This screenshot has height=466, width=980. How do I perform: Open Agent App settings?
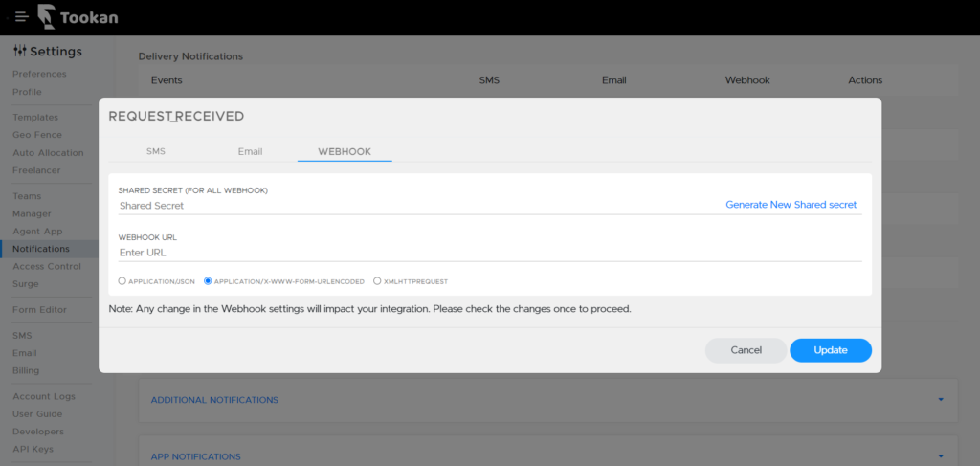[37, 232]
